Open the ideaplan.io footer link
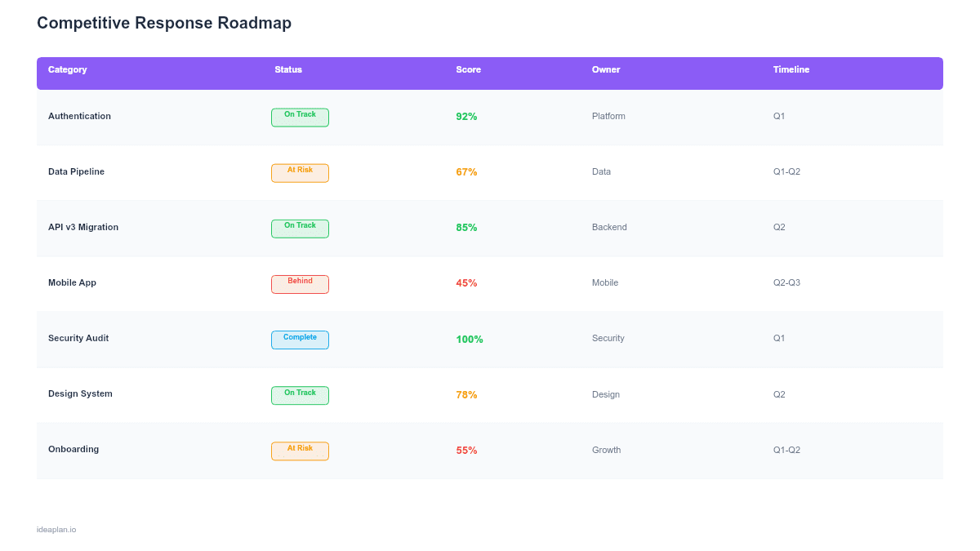980x551 pixels. pyautogui.click(x=56, y=529)
